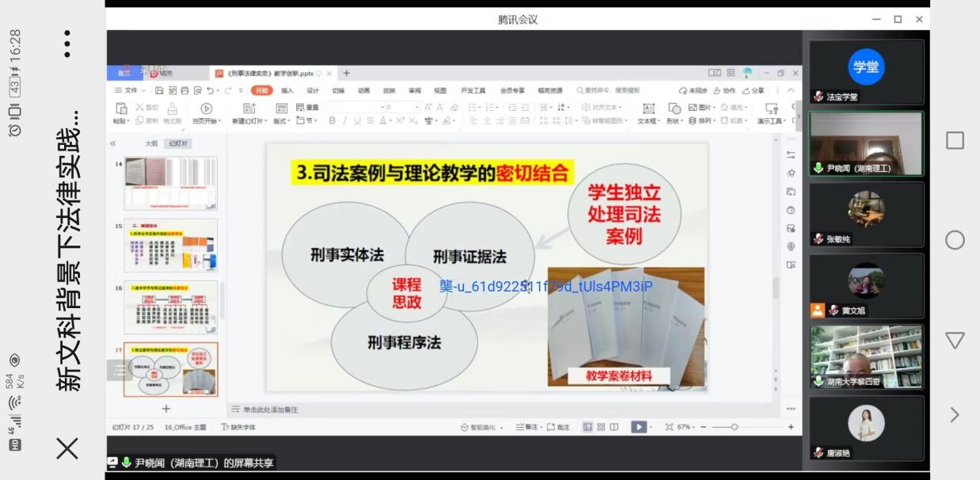The image size is (980, 480).
Task: Switch to the 设计 ribbon tab
Action: (x=313, y=90)
